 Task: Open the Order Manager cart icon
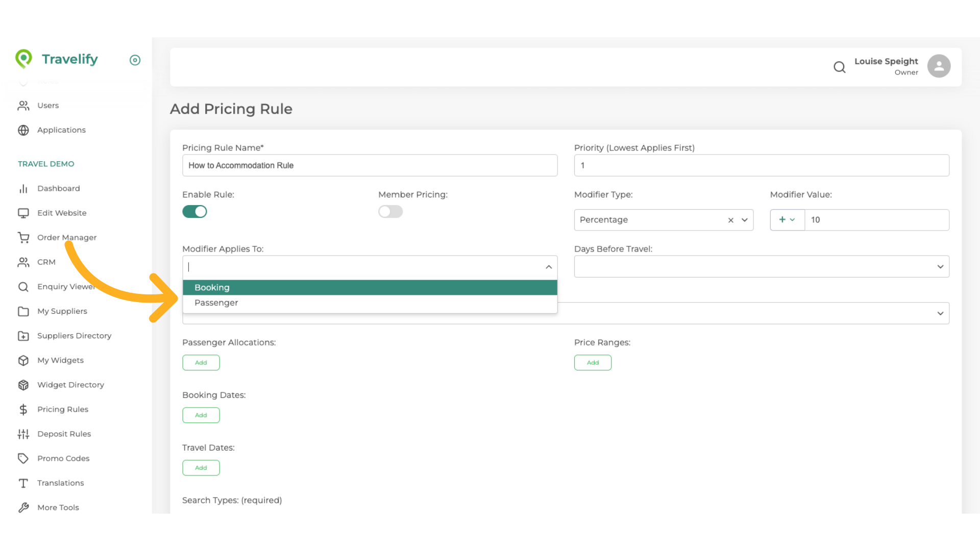[23, 237]
